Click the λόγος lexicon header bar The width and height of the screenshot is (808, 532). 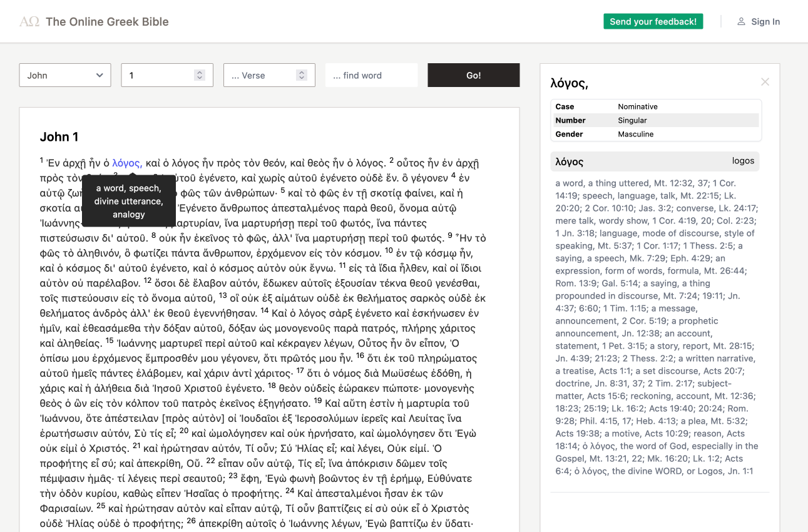coord(655,161)
